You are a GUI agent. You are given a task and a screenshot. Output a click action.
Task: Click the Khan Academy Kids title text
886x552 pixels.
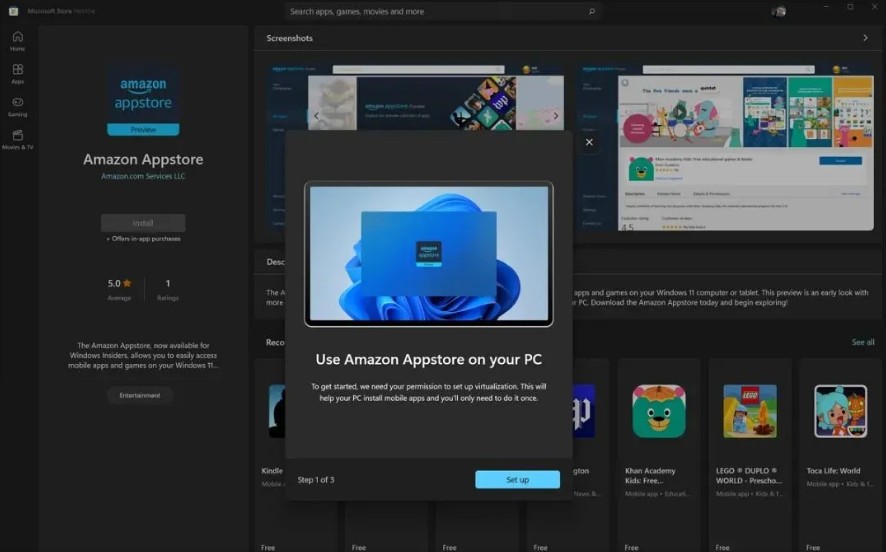650,476
